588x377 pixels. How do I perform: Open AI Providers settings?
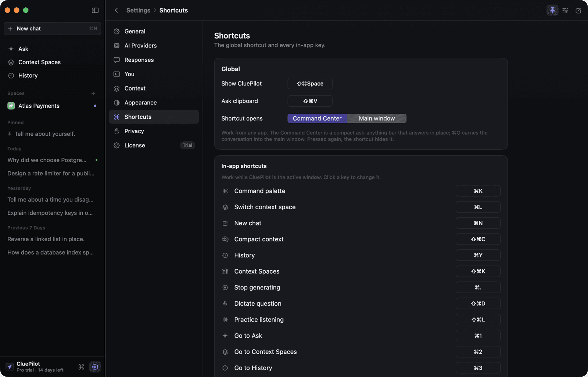tap(154, 46)
